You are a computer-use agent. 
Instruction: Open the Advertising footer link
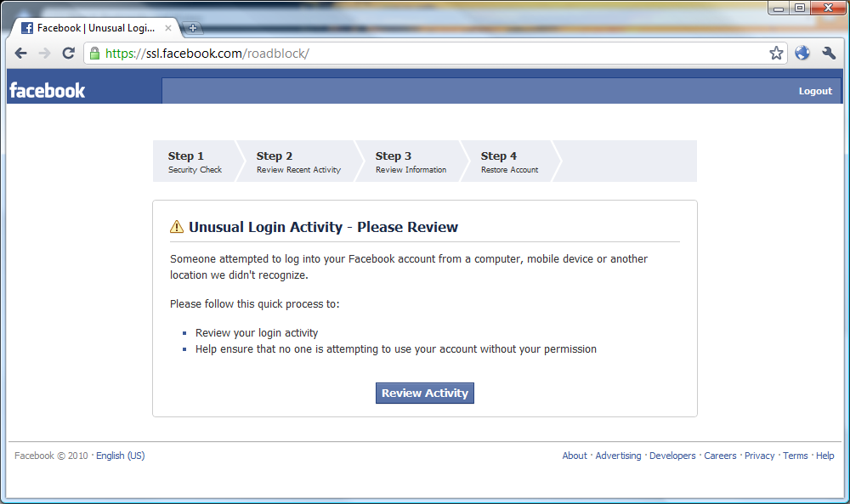tap(618, 456)
